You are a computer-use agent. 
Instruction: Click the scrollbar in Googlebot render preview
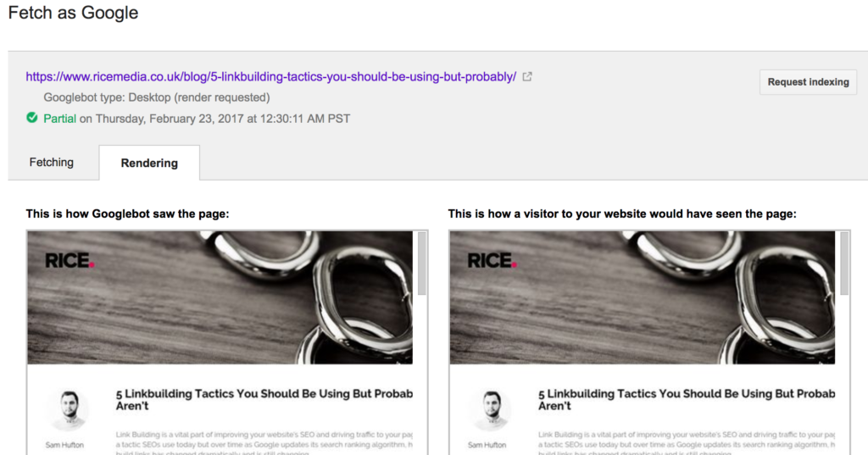[x=422, y=264]
